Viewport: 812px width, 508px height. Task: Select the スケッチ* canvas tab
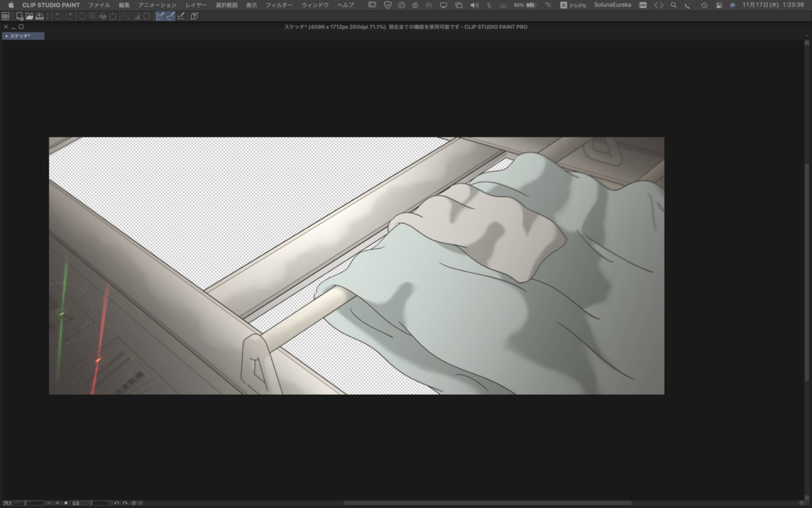point(23,36)
